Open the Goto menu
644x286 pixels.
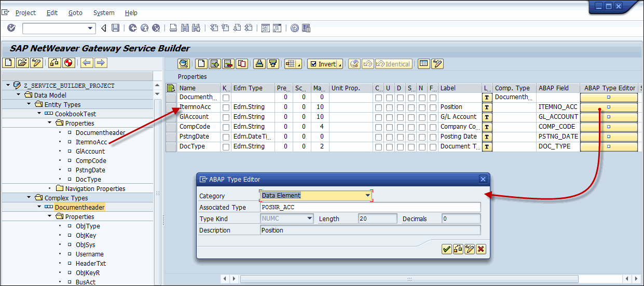[75, 12]
